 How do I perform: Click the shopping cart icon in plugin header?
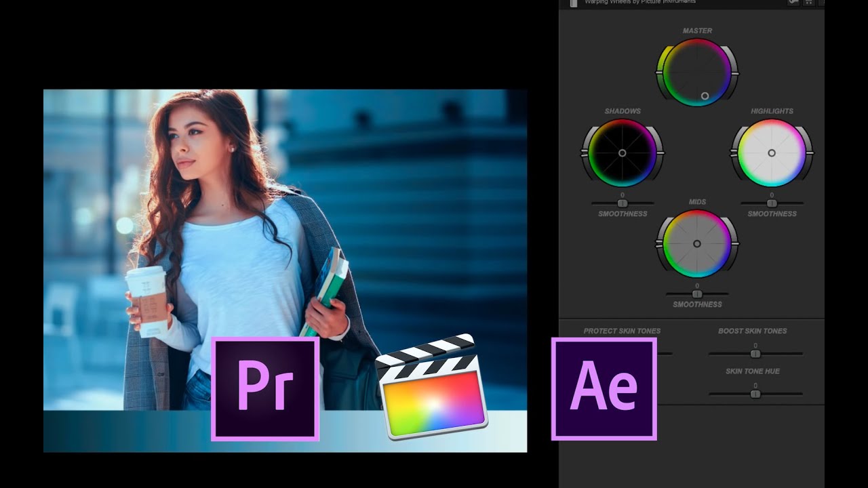pos(808,3)
